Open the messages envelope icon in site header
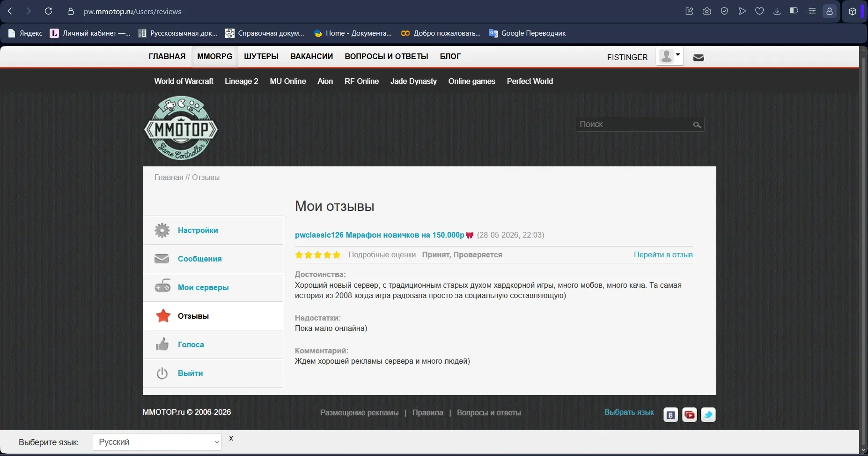Viewport: 868px width, 456px height. click(x=699, y=58)
